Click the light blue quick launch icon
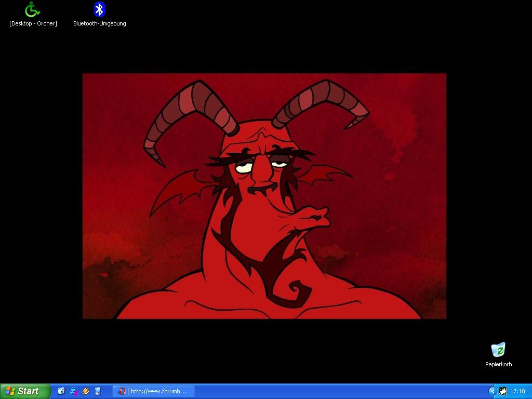The height and width of the screenshot is (399, 532). pos(98,391)
